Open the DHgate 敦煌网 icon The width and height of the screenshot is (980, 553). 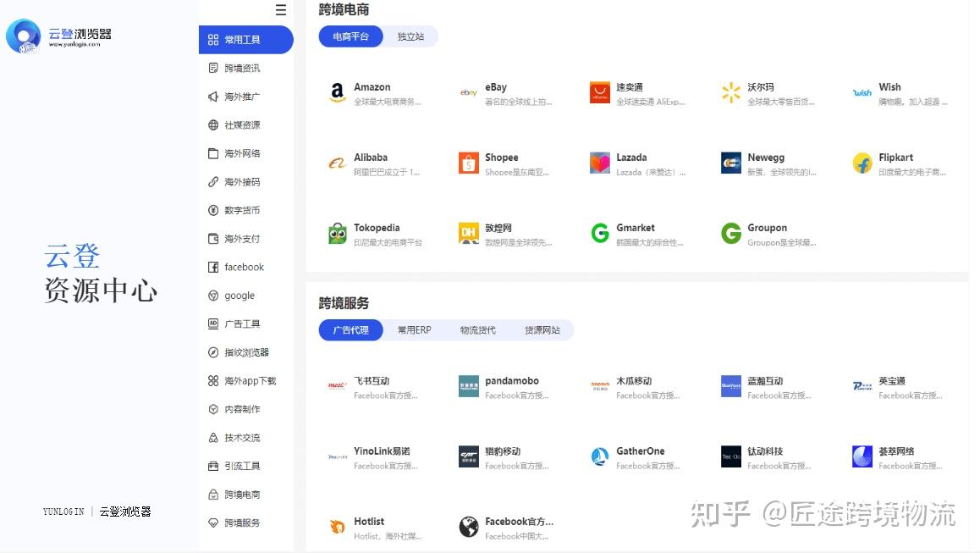469,234
